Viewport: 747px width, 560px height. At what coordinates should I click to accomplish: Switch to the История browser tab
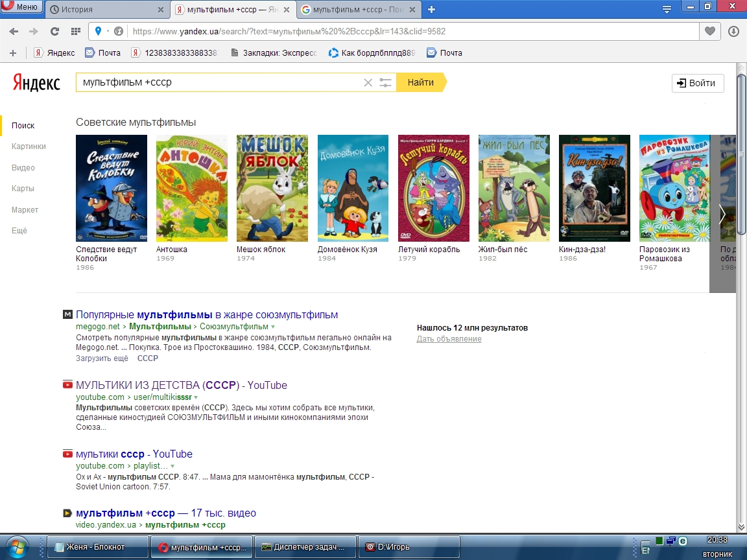tap(107, 10)
